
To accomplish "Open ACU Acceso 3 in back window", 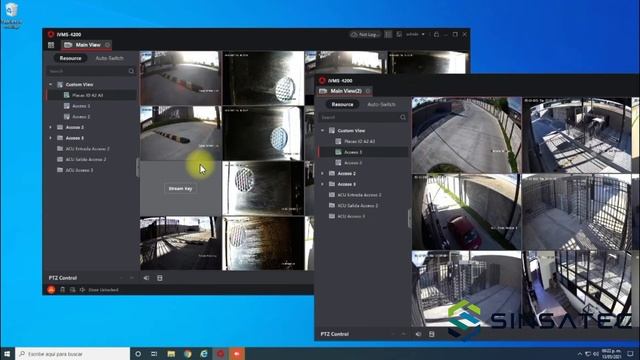I will 79,170.
